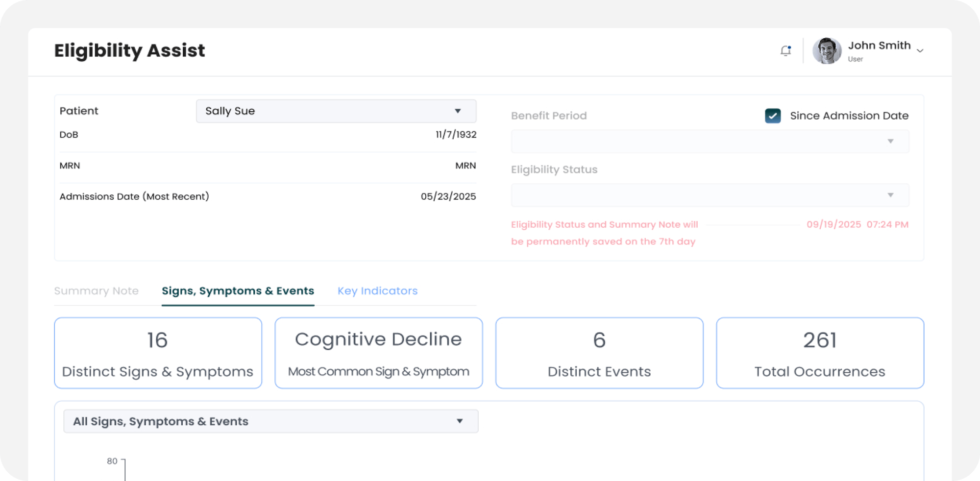Open the Benefit Period dropdown
Viewport: 980px width, 481px height.
pyautogui.click(x=710, y=142)
